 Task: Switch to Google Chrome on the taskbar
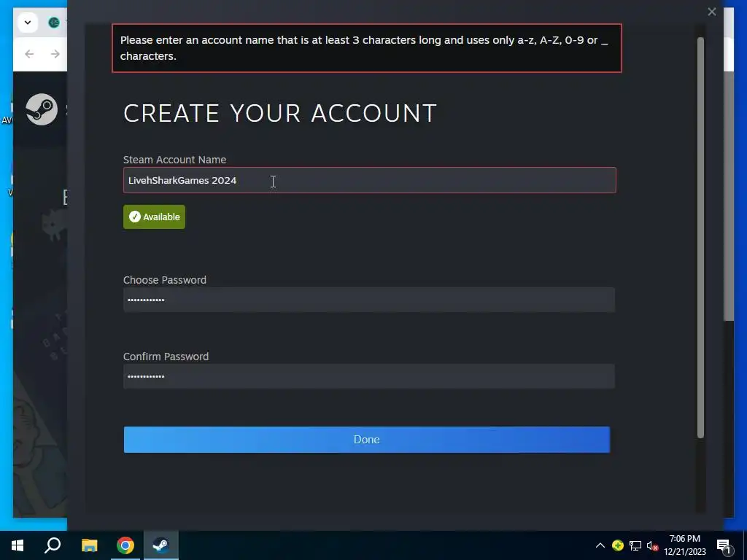[125, 545]
